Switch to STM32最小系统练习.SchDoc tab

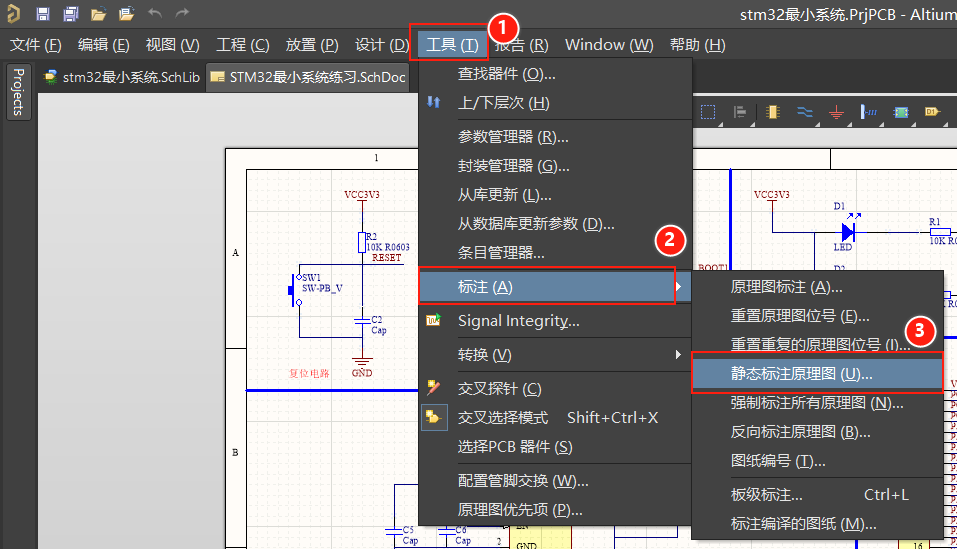pos(308,77)
